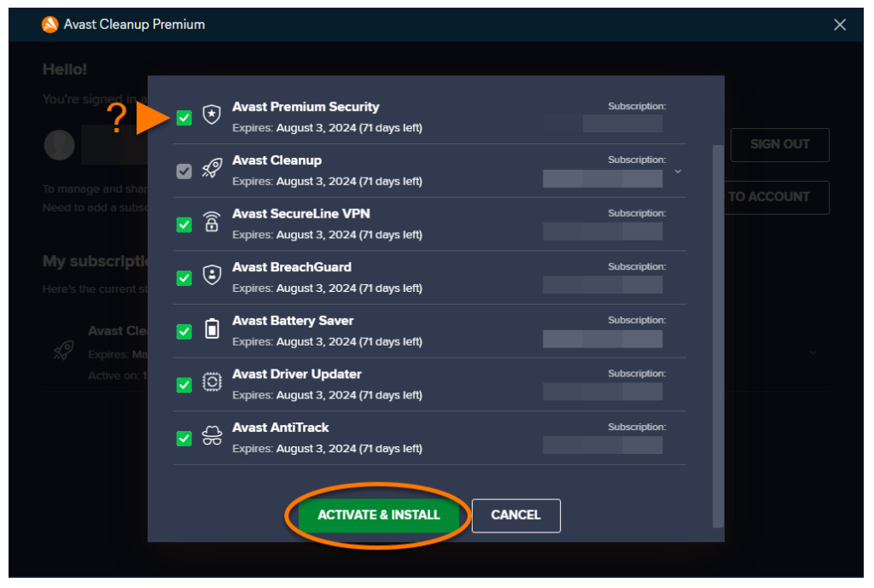Viewport: 874px width, 588px height.
Task: Select the Avast Battery Saver title text
Action: pos(293,321)
